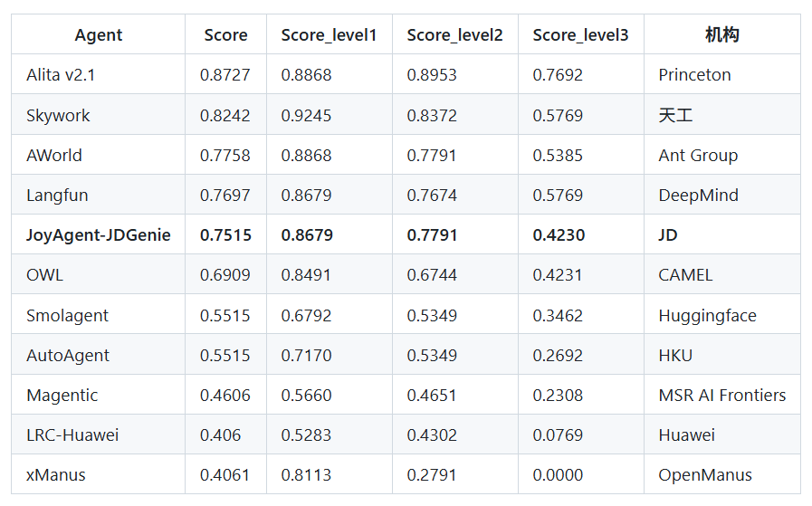Screen dimensions: 812x506
Task: Click Skywork score 0.8242
Action: pyautogui.click(x=225, y=114)
